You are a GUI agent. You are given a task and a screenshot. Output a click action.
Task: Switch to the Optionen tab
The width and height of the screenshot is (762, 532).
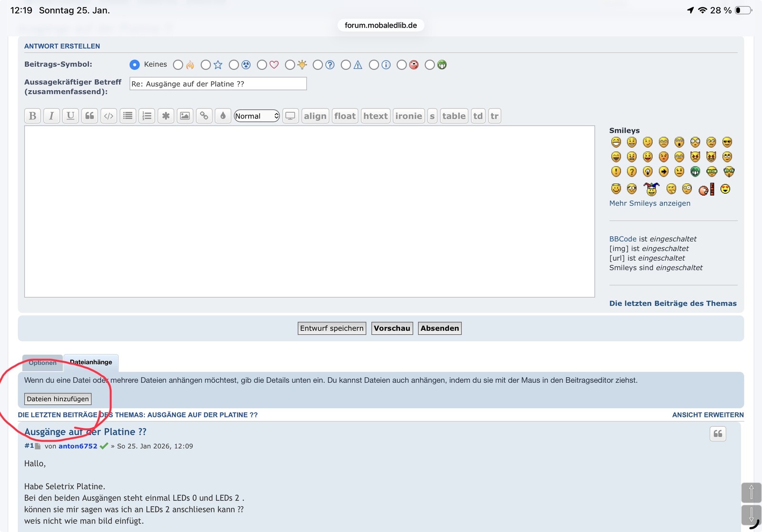click(42, 363)
